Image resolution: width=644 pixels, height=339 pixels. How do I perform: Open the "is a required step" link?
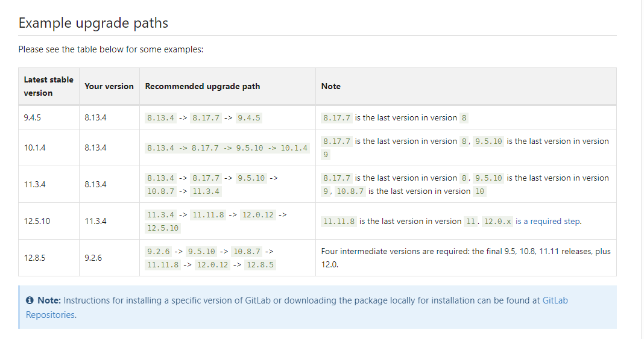coord(548,221)
